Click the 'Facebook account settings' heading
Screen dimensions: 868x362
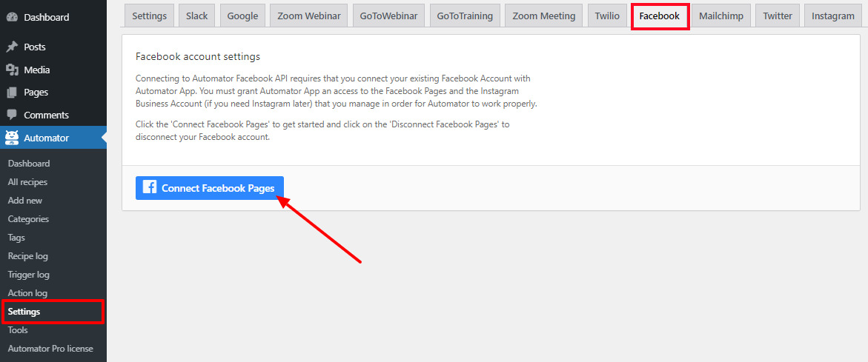(x=198, y=56)
